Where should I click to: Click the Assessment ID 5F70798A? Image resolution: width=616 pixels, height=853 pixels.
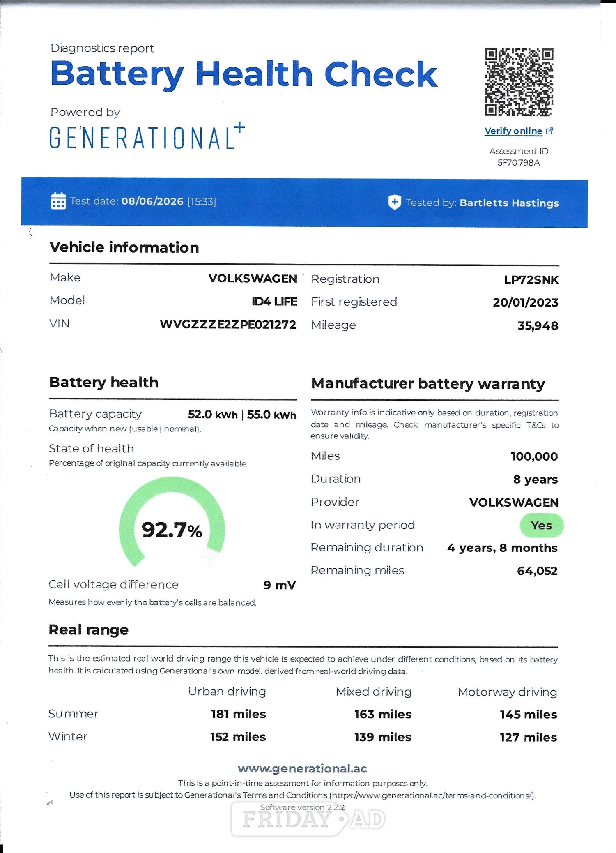[x=519, y=163]
